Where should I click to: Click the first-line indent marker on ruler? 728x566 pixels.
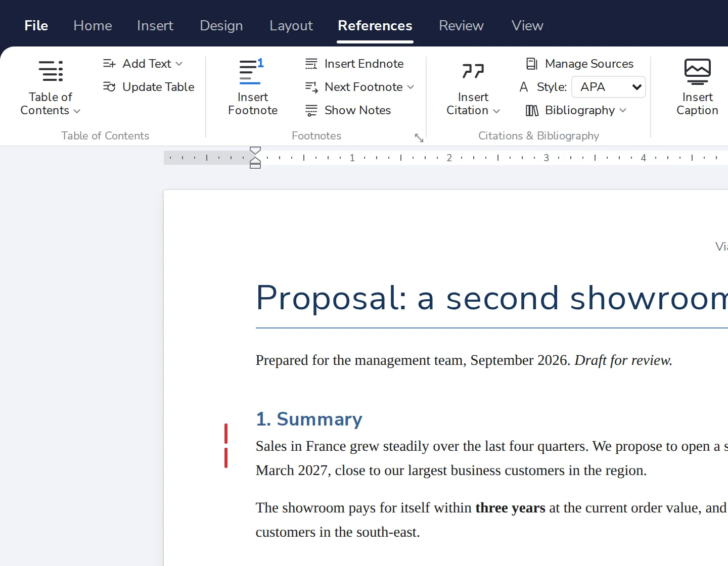(x=255, y=150)
